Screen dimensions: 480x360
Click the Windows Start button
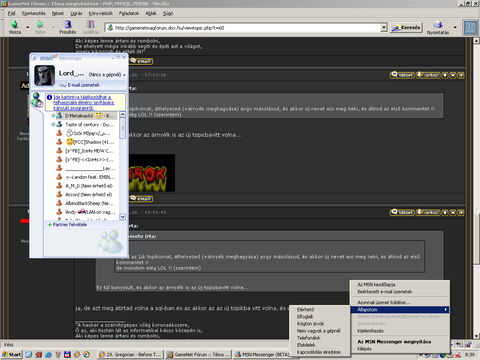tap(12, 355)
